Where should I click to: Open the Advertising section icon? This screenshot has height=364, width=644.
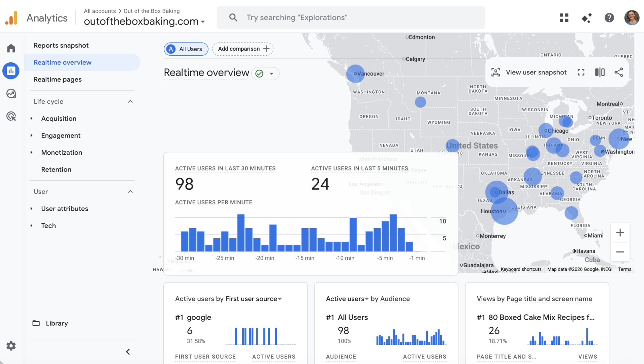[11, 116]
